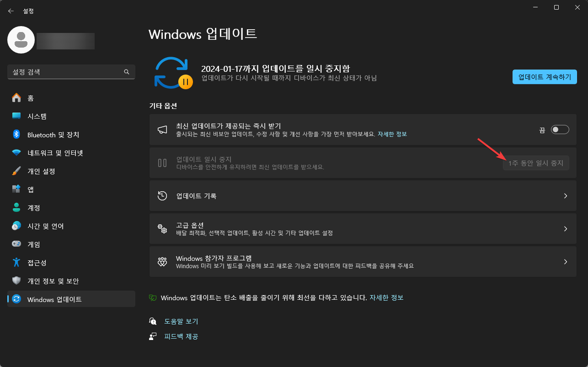Click the 업데이트 기록 row title
This screenshot has height=367, width=588.
tap(196, 196)
